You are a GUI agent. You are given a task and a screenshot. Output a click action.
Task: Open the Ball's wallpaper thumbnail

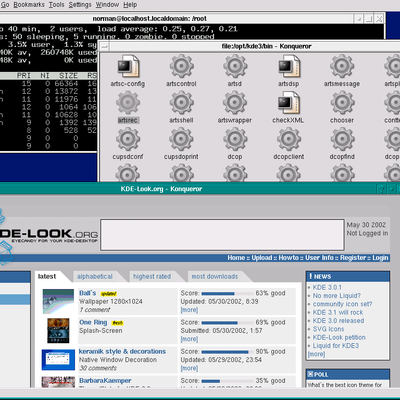tap(58, 301)
